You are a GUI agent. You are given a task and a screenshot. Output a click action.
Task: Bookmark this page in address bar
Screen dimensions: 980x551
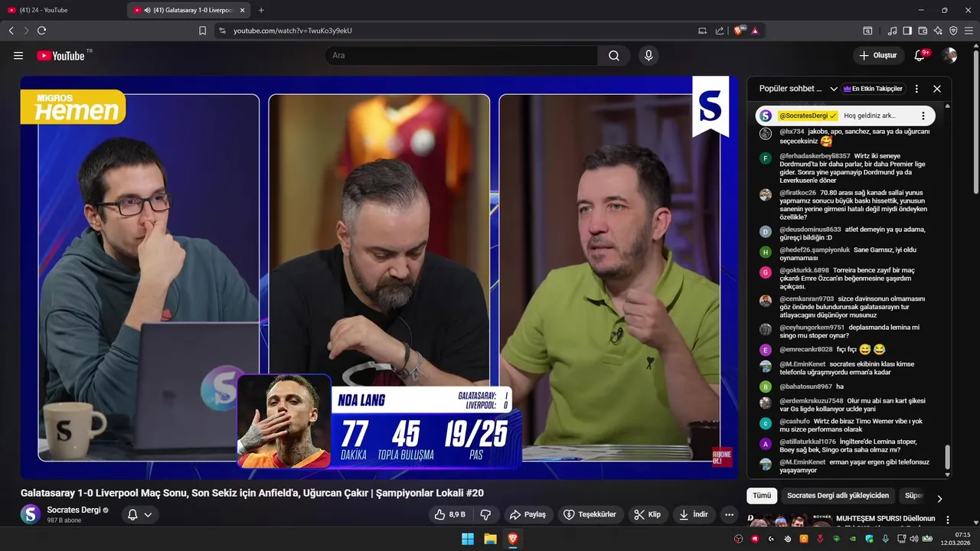202,31
